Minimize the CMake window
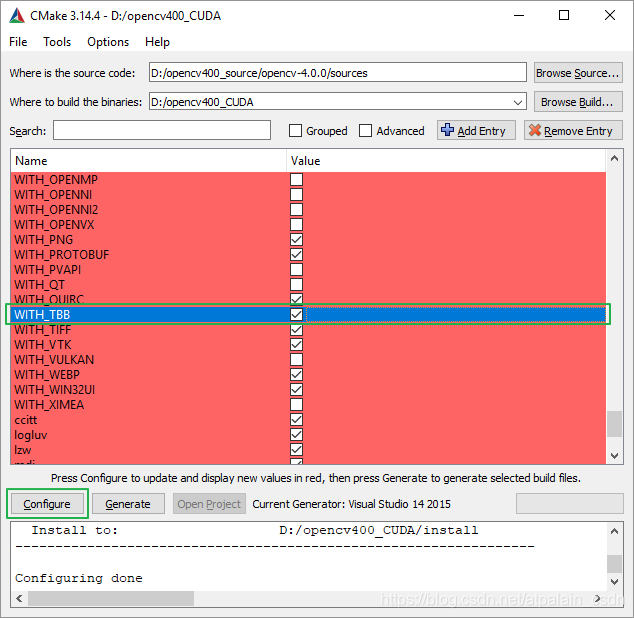Viewport: 634px width, 618px height. pos(519,15)
